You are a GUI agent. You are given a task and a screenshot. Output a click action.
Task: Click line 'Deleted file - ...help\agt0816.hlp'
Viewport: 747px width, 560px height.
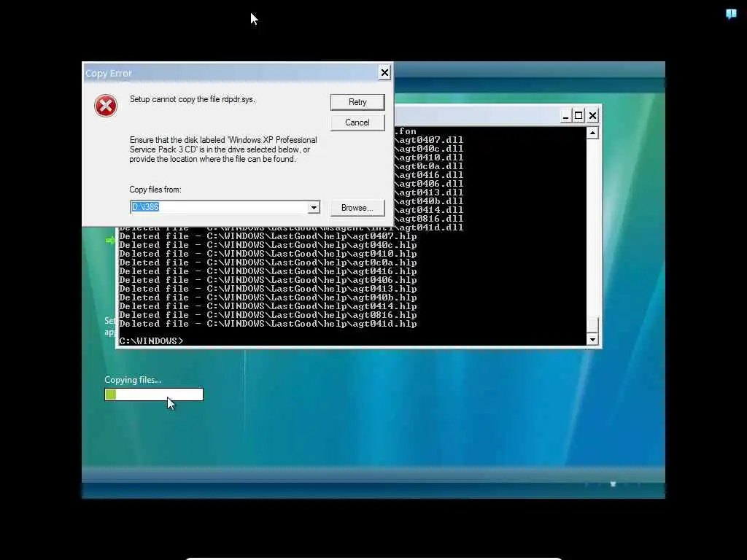point(268,315)
